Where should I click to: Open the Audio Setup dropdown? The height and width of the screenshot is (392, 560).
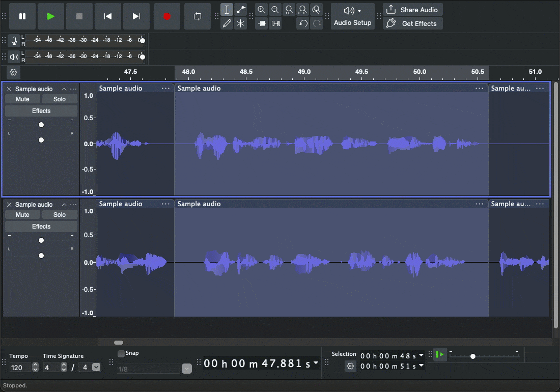pyautogui.click(x=352, y=16)
